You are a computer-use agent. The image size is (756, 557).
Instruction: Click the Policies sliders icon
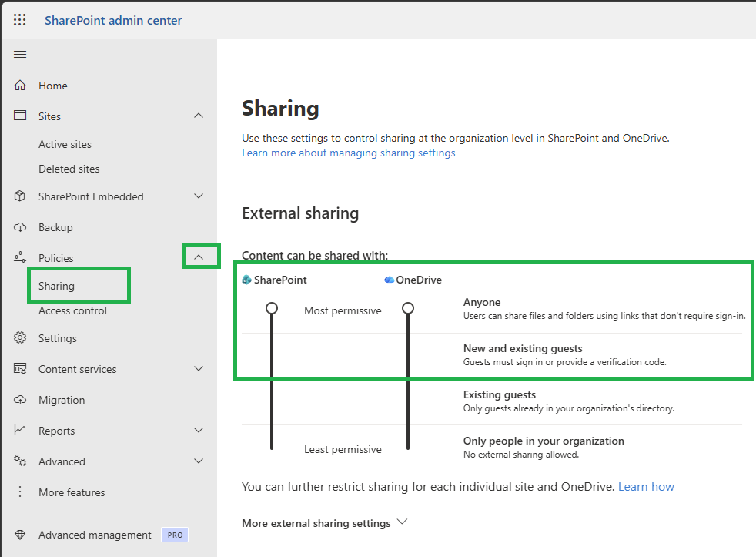click(20, 257)
